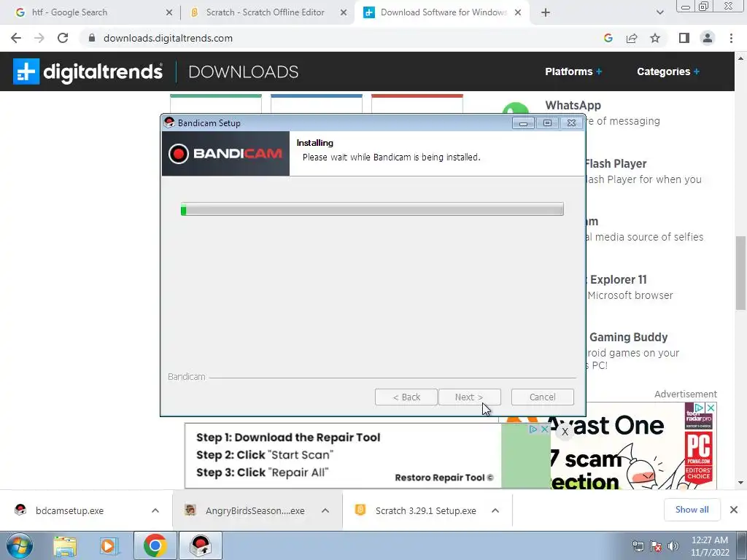Open the Windows Start menu
The image size is (747, 560).
click(x=19, y=545)
